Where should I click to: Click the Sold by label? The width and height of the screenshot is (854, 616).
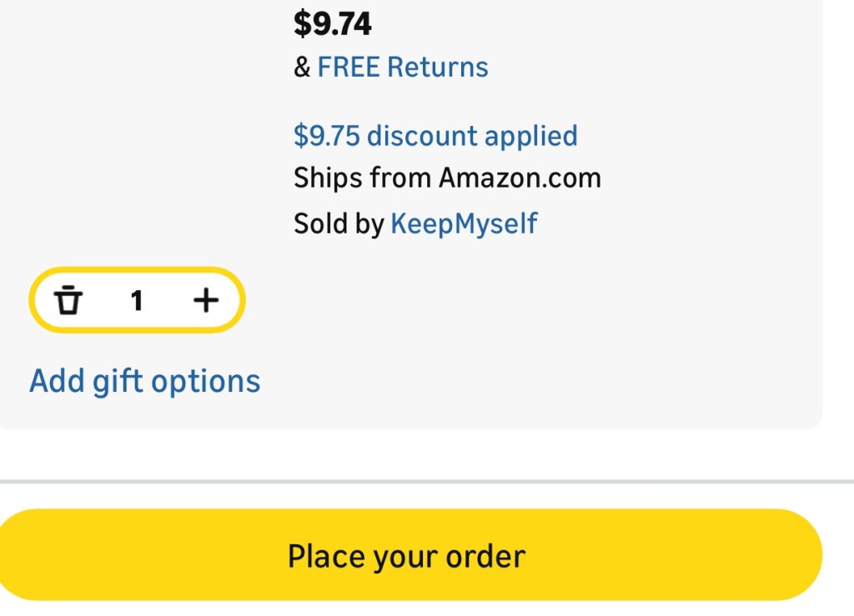click(338, 223)
